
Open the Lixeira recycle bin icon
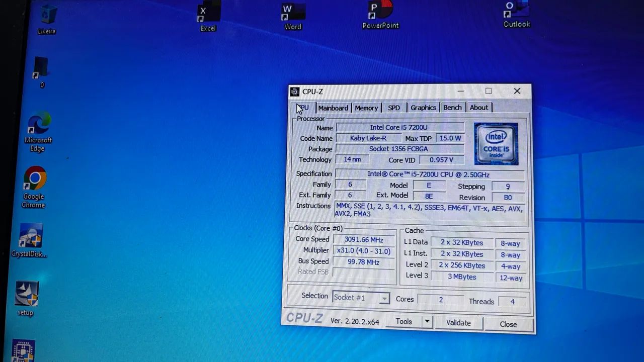pyautogui.click(x=47, y=18)
